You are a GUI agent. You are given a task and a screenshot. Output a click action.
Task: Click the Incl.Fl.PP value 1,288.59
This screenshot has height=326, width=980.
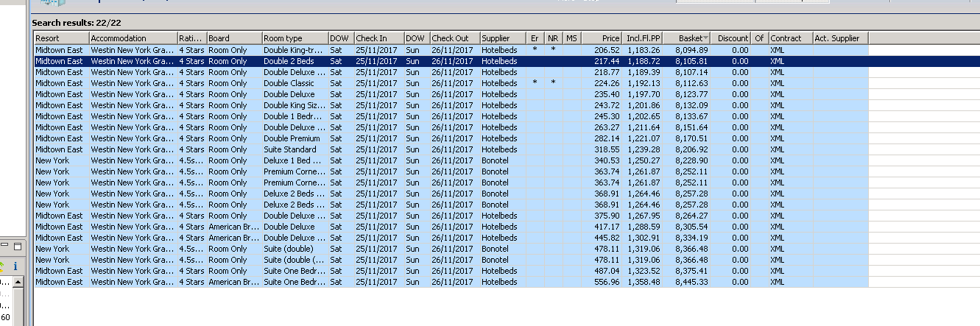[644, 227]
